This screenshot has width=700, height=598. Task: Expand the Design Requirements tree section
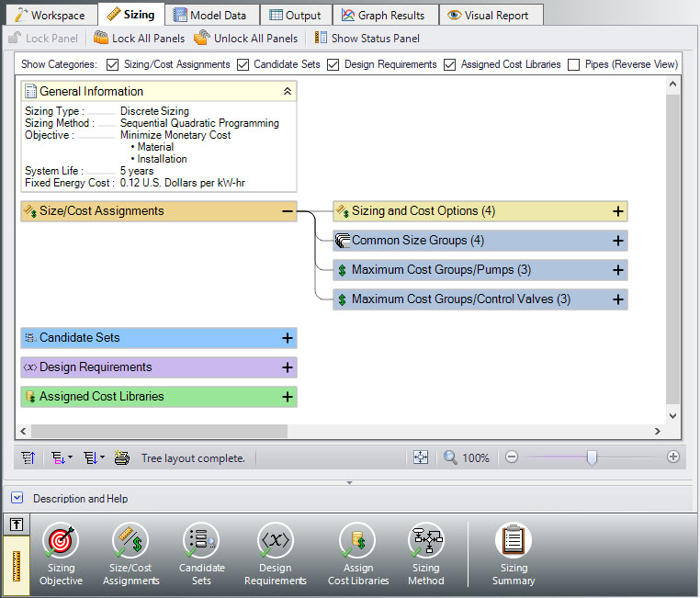tap(288, 367)
